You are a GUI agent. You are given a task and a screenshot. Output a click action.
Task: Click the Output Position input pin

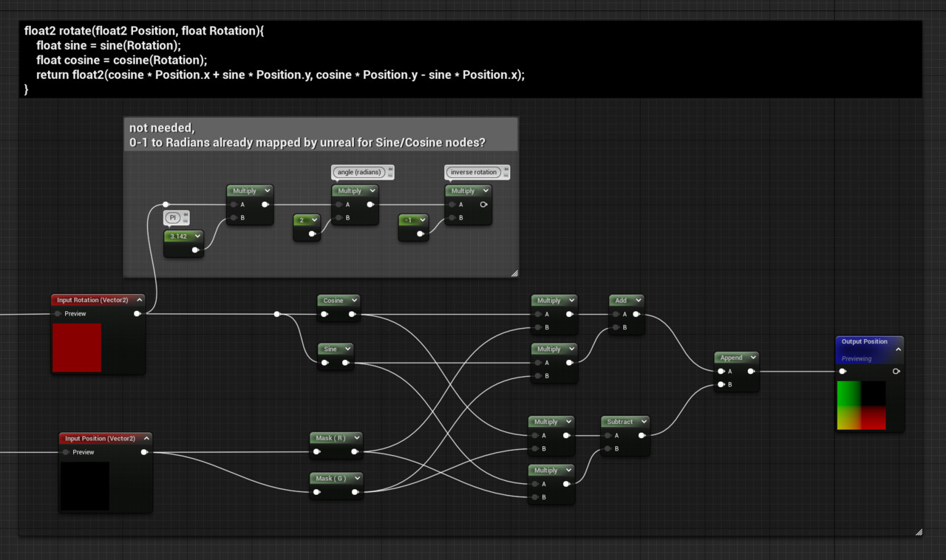tap(843, 371)
